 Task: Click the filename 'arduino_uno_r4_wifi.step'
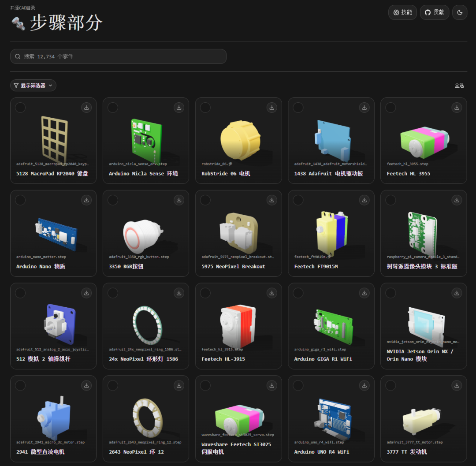pyautogui.click(x=319, y=442)
